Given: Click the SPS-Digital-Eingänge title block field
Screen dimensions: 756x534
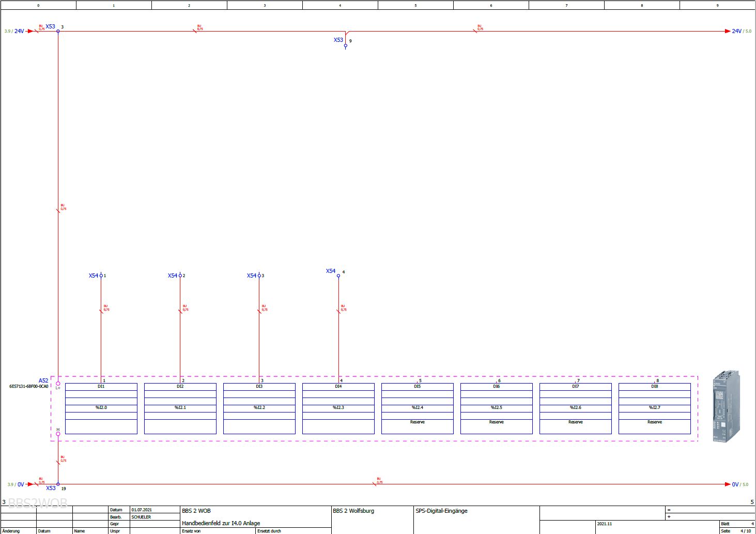Looking at the screenshot, I should pos(442,511).
